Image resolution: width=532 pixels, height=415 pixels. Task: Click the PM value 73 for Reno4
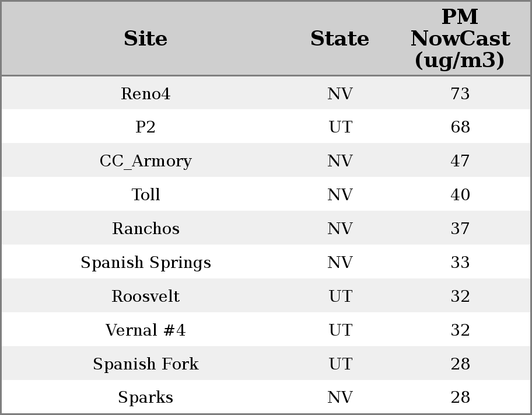460,94
